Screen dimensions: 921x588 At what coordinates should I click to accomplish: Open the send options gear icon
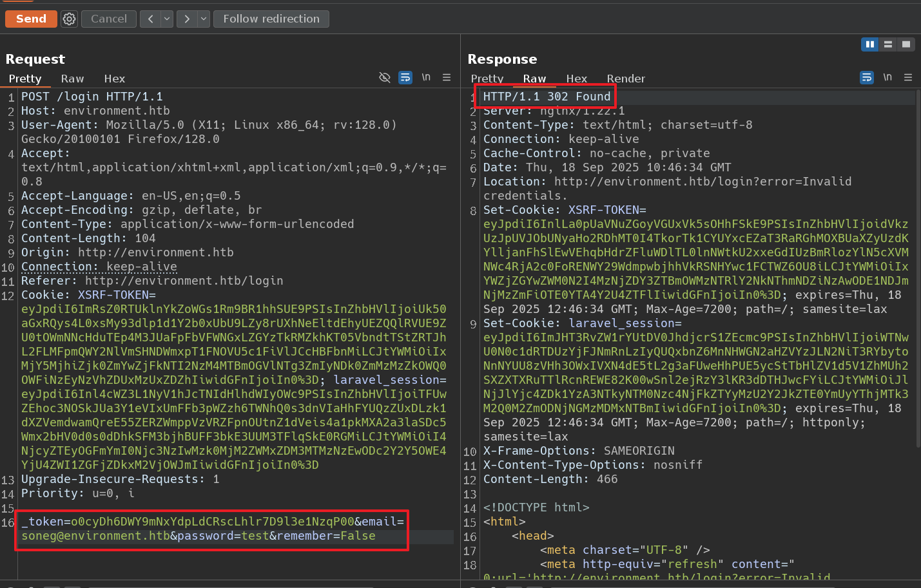[x=69, y=19]
